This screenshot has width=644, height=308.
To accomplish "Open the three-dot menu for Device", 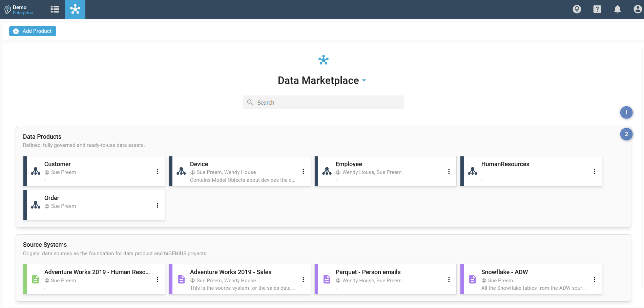I will pyautogui.click(x=303, y=172).
